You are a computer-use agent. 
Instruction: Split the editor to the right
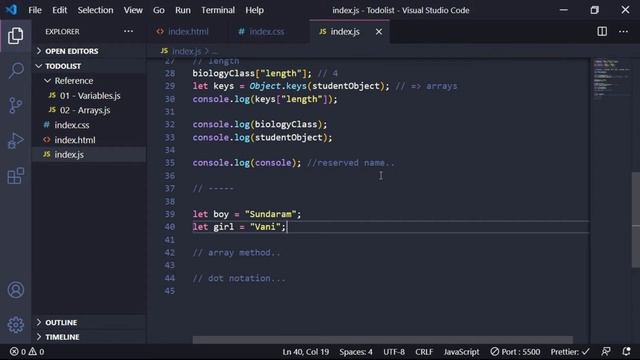point(602,31)
